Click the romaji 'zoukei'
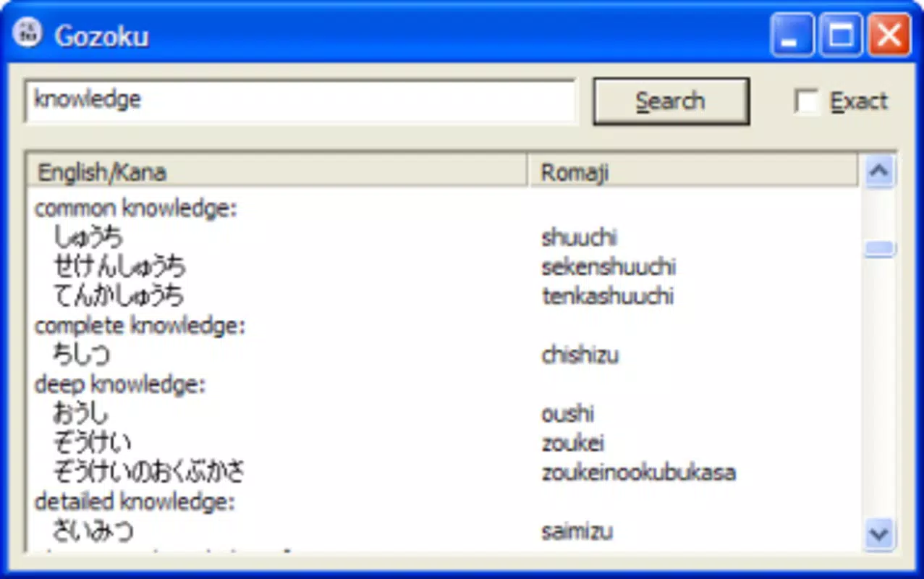The height and width of the screenshot is (579, 924). 572,442
